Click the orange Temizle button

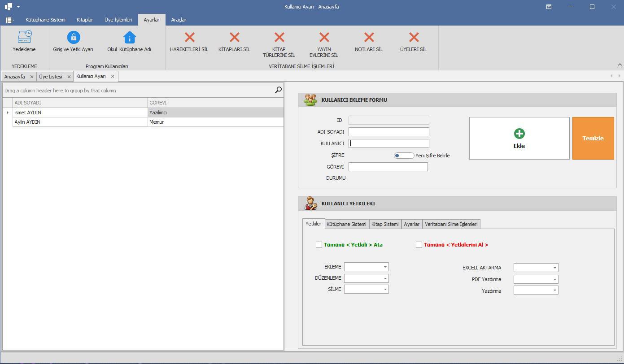[x=593, y=139]
